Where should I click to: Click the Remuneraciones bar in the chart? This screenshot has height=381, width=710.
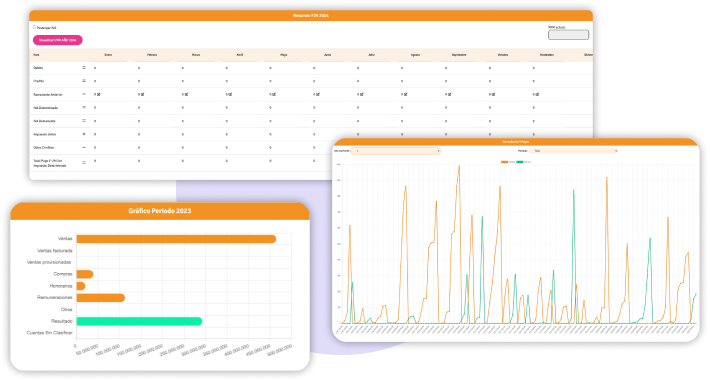101,298
